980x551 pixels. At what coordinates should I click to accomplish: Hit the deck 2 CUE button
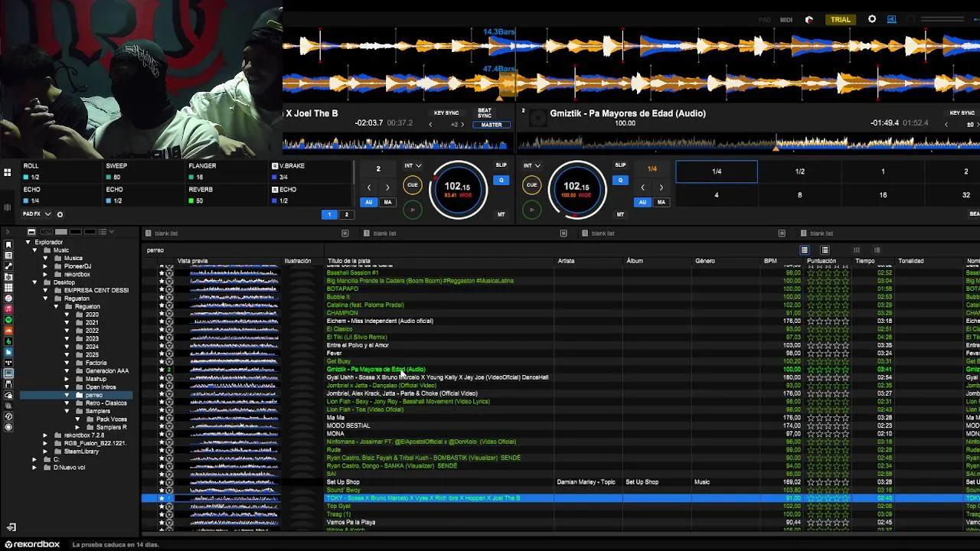pyautogui.click(x=531, y=185)
